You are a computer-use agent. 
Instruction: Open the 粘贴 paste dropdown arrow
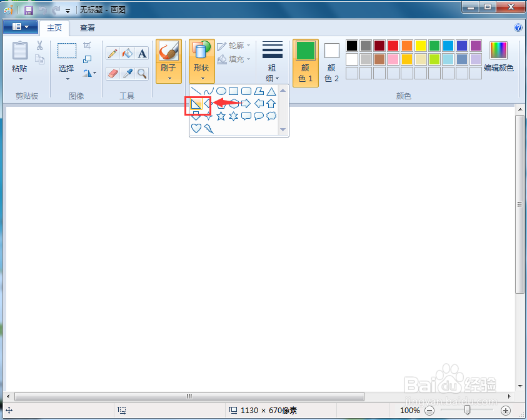21,79
